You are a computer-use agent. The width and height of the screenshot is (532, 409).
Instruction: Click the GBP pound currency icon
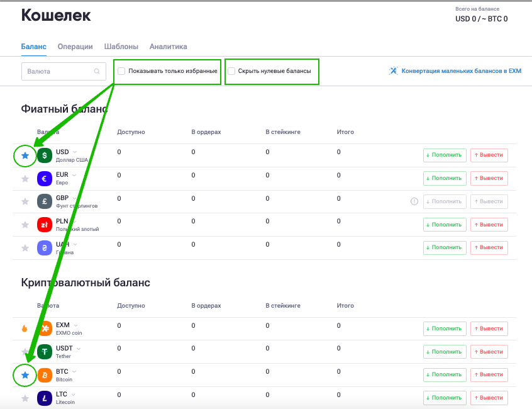coord(45,201)
